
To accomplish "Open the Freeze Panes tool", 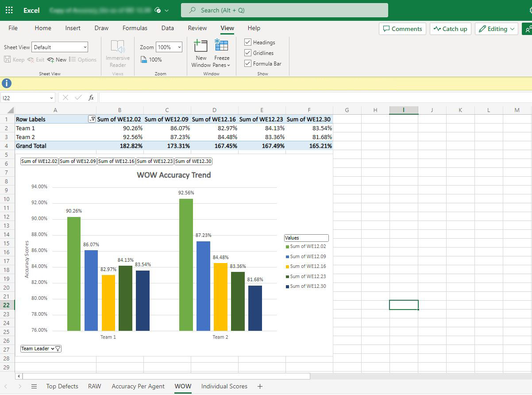I will [x=222, y=46].
